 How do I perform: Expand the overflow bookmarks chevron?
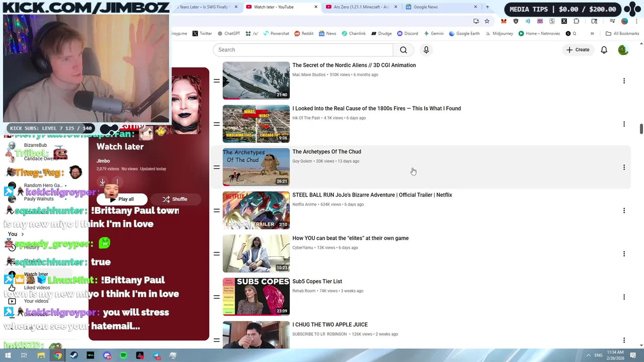tap(592, 34)
